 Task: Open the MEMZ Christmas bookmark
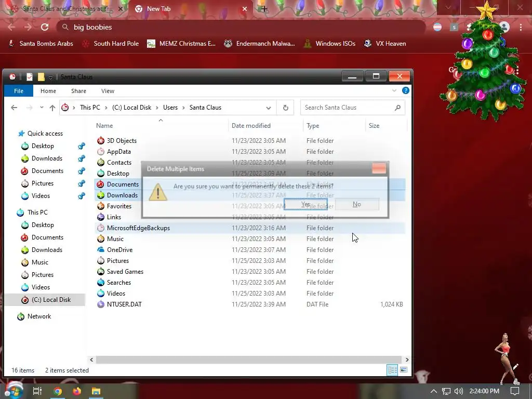[x=181, y=44]
